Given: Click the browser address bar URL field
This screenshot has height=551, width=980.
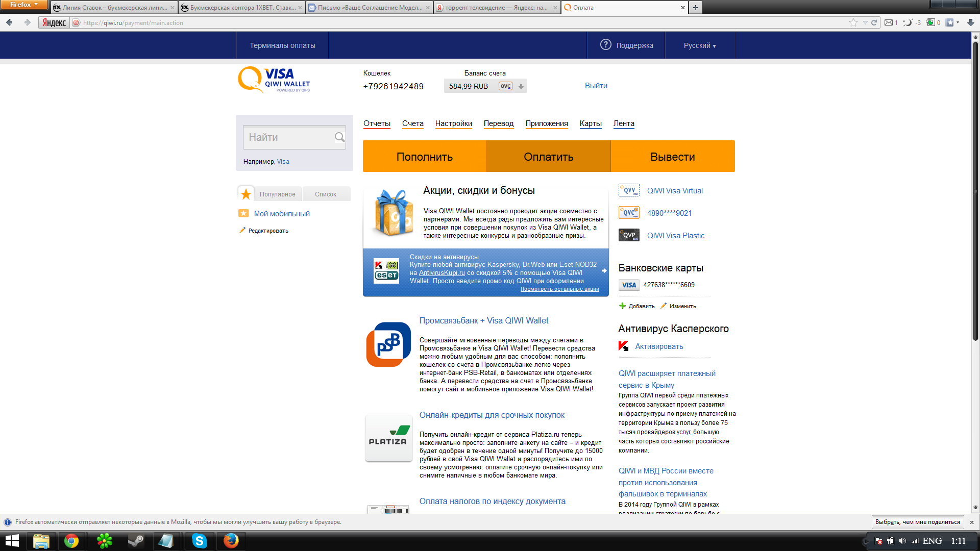Looking at the screenshot, I should coord(459,22).
